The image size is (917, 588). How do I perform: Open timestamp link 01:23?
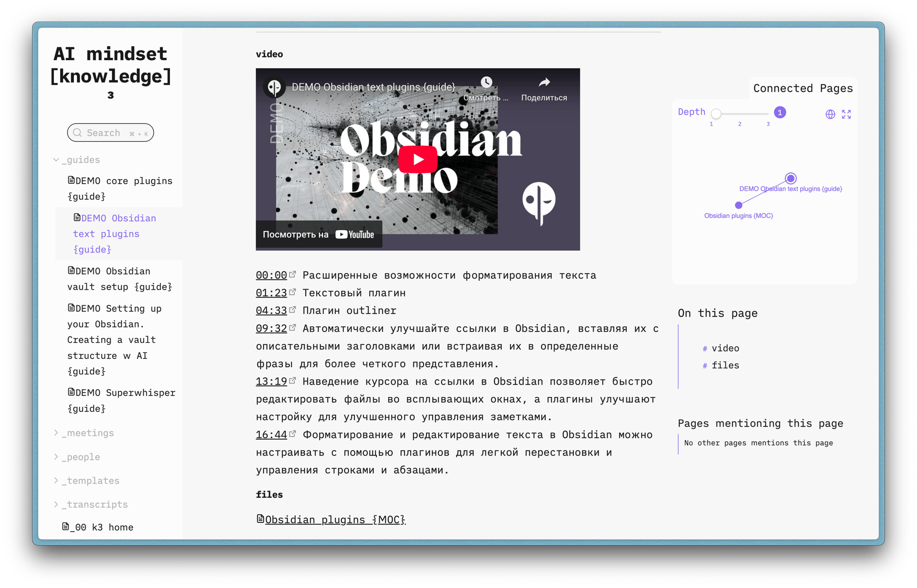tap(271, 293)
